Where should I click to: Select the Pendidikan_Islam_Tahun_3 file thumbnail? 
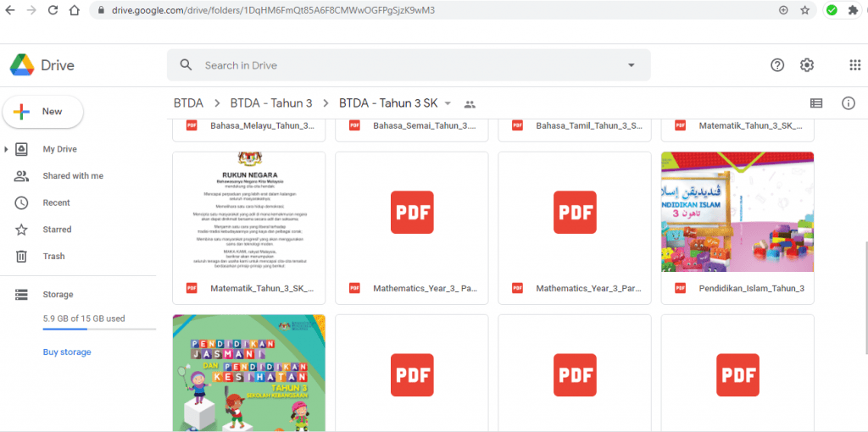737,212
